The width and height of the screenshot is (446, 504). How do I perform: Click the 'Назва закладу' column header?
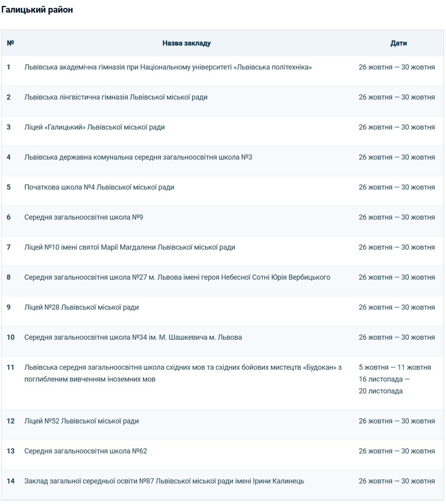coord(187,43)
